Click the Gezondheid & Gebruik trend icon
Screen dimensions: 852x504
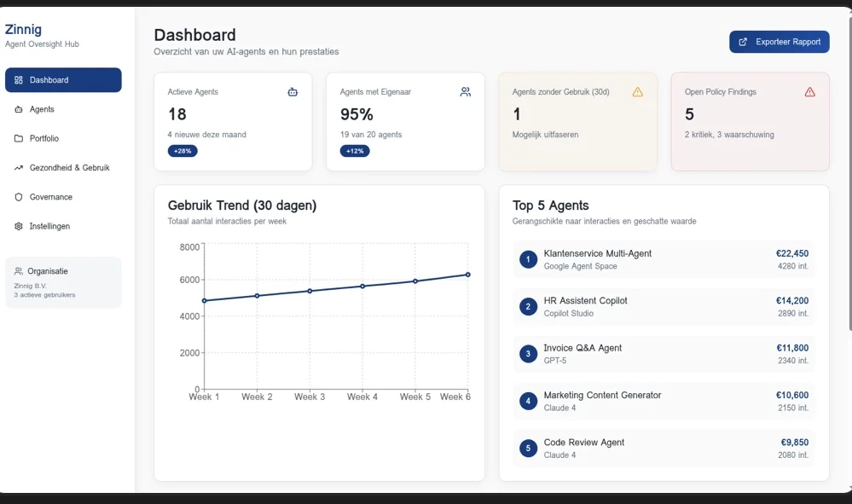click(19, 168)
